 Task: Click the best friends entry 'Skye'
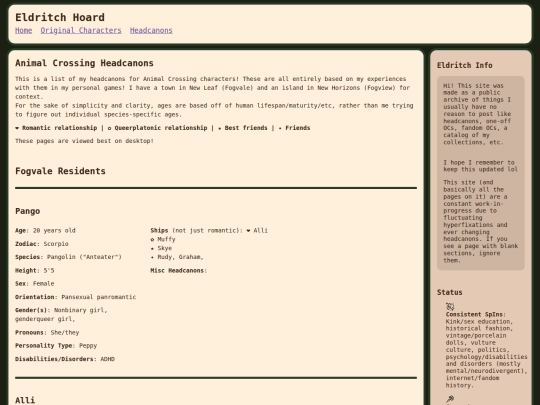click(x=161, y=248)
